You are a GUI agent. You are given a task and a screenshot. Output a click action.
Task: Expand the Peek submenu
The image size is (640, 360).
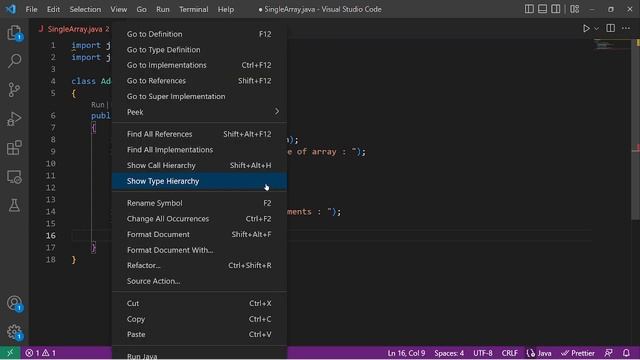[x=199, y=112]
